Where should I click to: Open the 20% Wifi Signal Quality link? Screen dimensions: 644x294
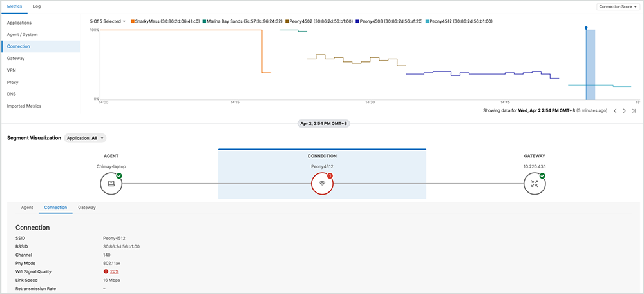[115, 271]
